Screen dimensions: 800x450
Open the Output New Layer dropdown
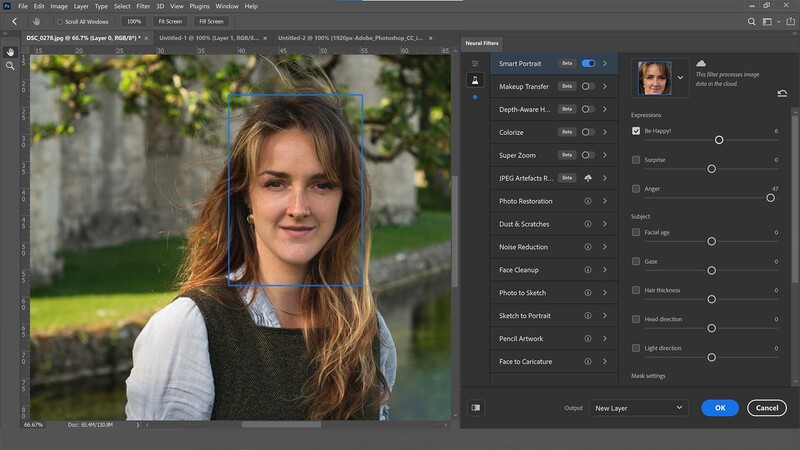coord(638,408)
